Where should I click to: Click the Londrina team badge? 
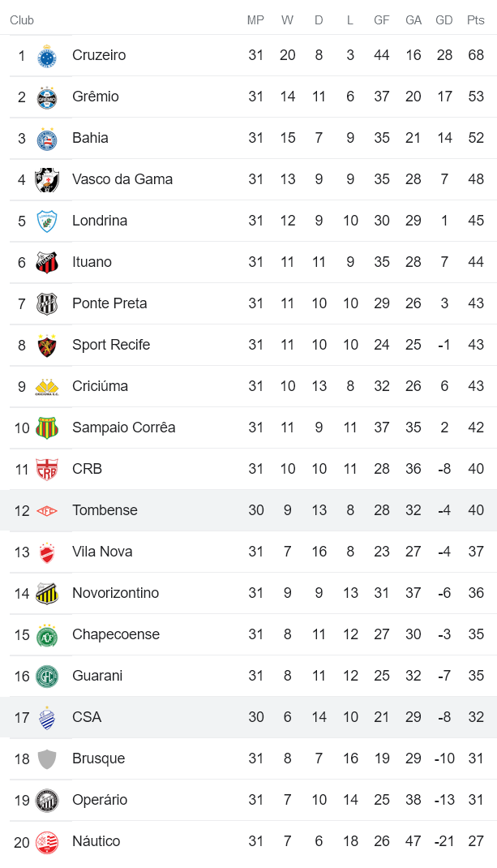pos(47,221)
